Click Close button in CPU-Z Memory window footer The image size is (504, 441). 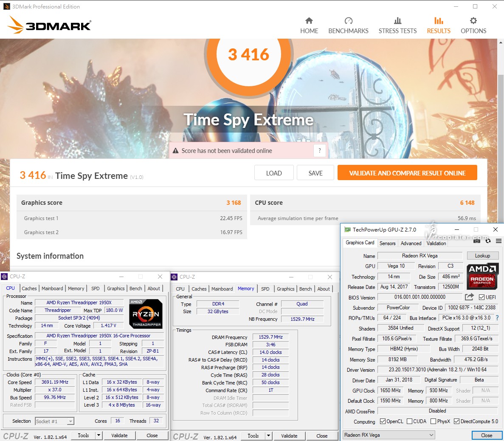pyautogui.click(x=322, y=436)
